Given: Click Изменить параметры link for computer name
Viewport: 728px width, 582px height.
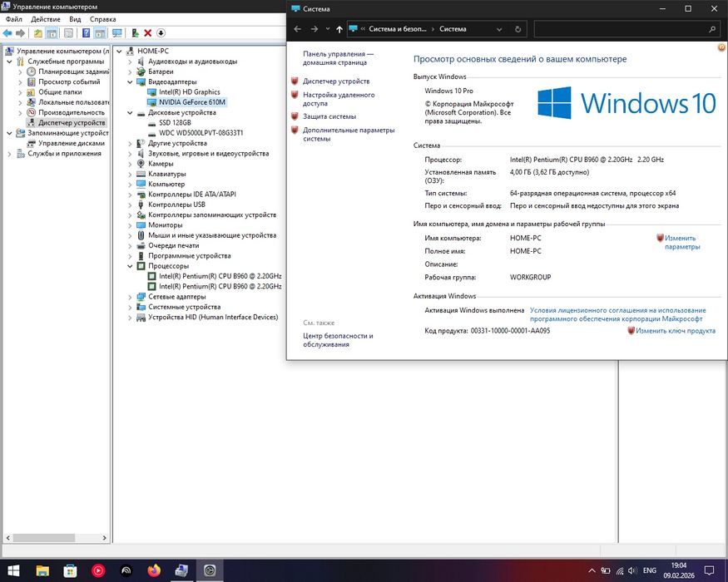Looking at the screenshot, I should point(681,242).
